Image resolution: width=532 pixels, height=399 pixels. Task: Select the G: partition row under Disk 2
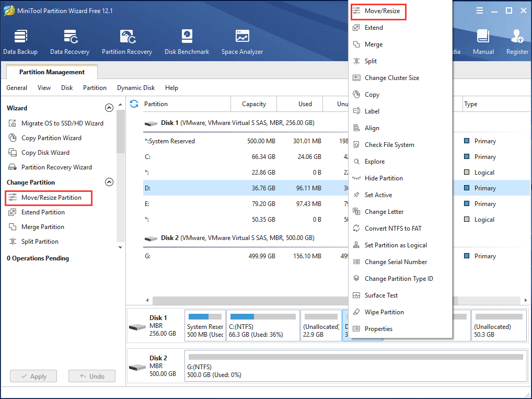click(246, 256)
